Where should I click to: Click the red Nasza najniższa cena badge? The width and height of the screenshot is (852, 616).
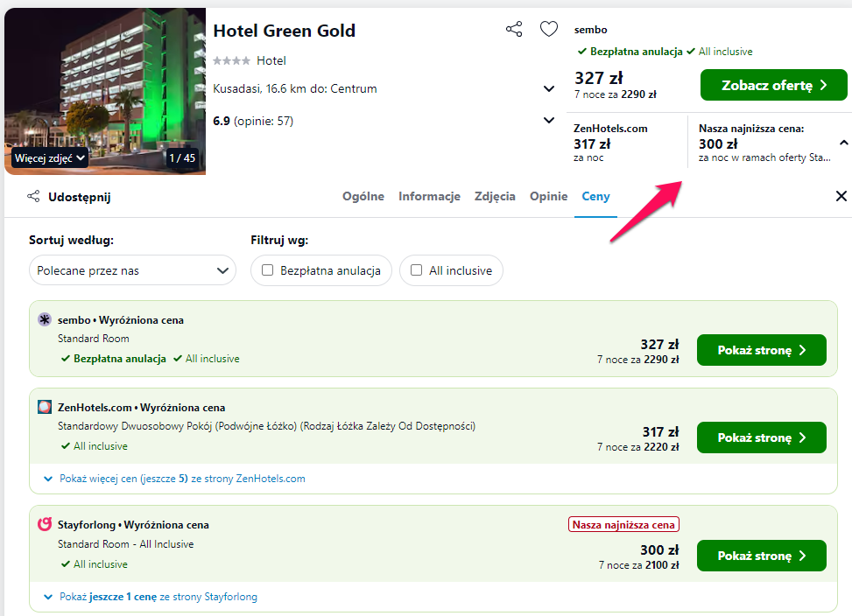[623, 524]
